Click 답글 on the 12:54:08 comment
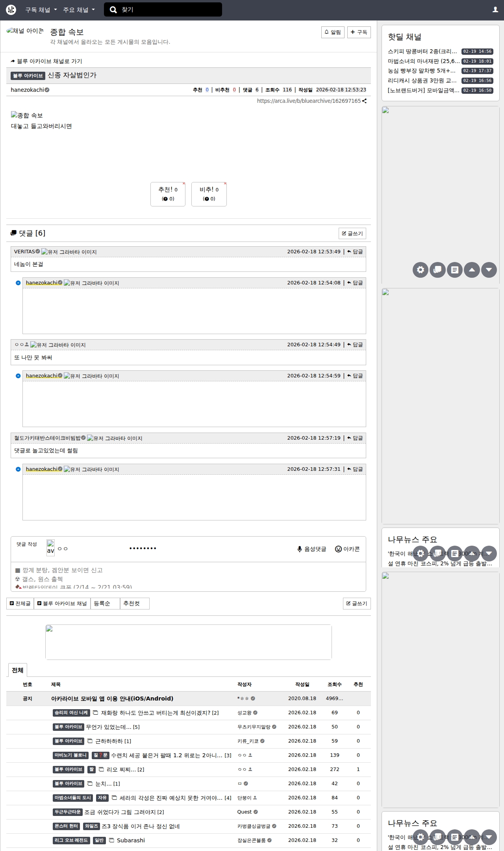Image resolution: width=504 pixels, height=851 pixels. point(355,283)
